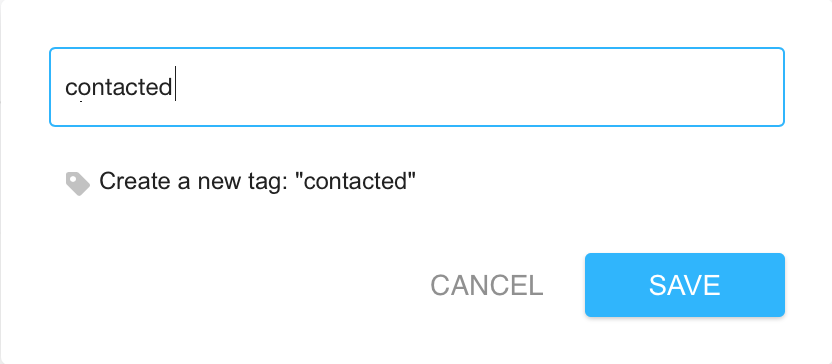This screenshot has height=364, width=832.
Task: Click the gray tag icon
Action: pyautogui.click(x=78, y=184)
